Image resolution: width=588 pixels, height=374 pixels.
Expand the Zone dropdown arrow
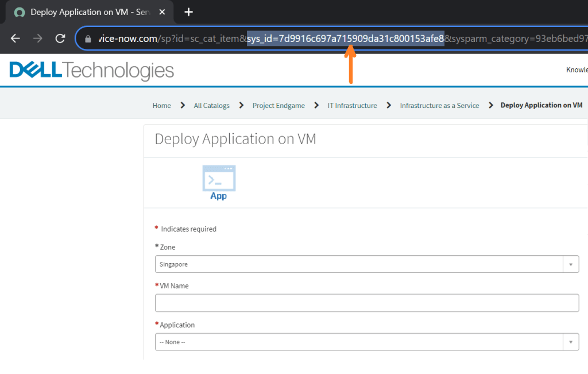pyautogui.click(x=570, y=264)
